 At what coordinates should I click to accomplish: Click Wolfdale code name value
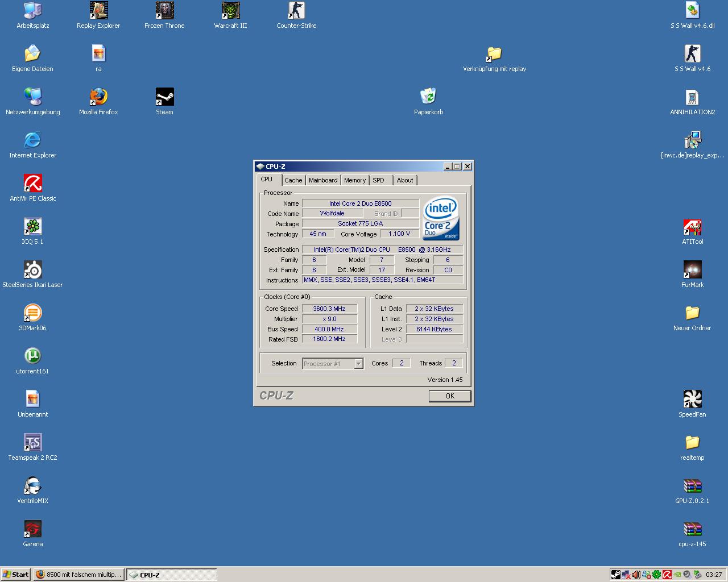[x=332, y=213]
